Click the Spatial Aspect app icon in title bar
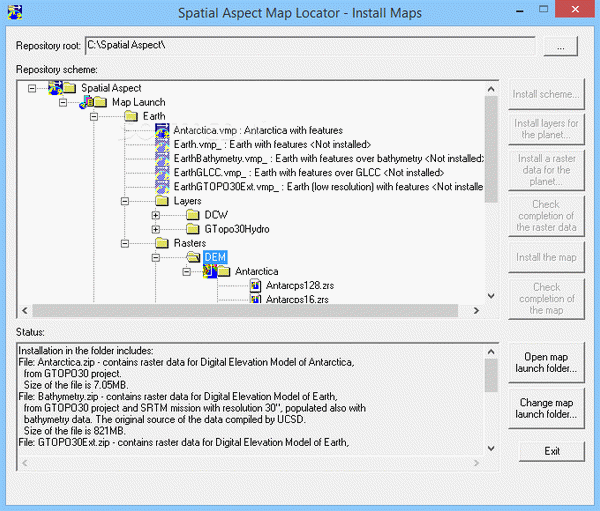This screenshot has height=511, width=600. point(15,12)
